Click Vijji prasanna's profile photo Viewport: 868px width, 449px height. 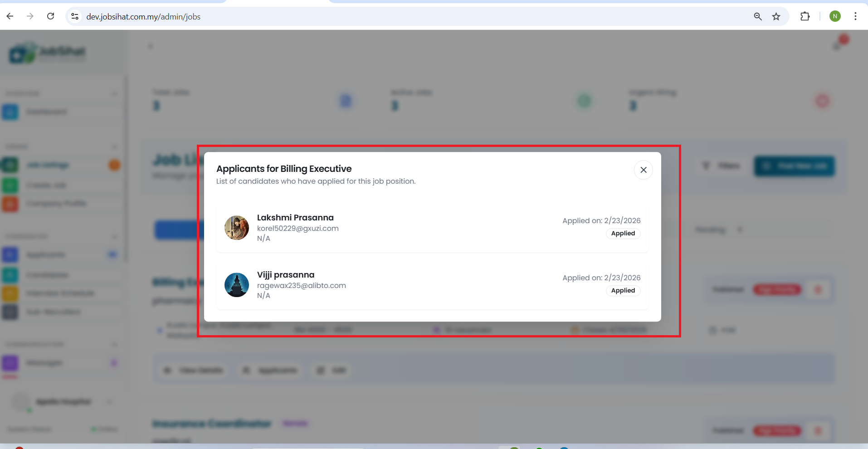[x=237, y=285]
